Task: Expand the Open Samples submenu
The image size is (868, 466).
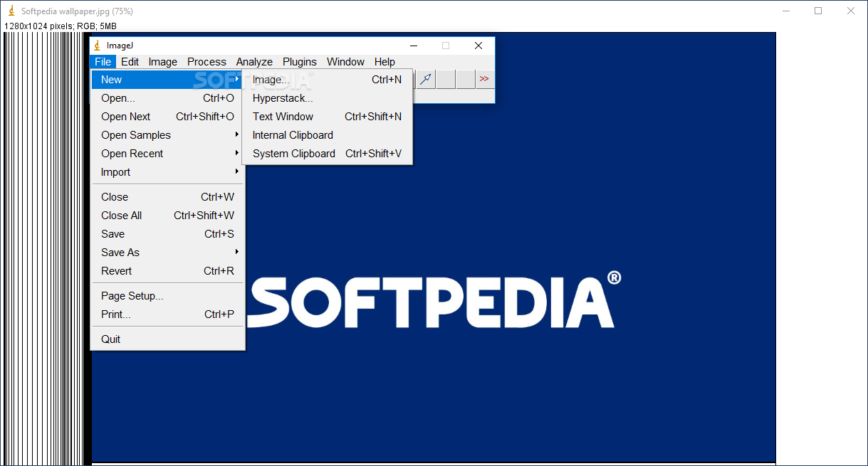Action: point(168,135)
